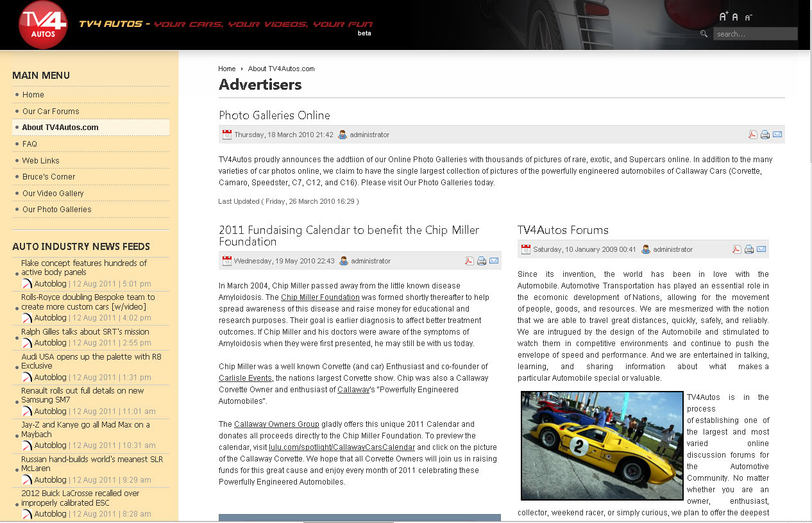Click in the search input field
Viewport: 812px width, 523px height.
(x=755, y=34)
